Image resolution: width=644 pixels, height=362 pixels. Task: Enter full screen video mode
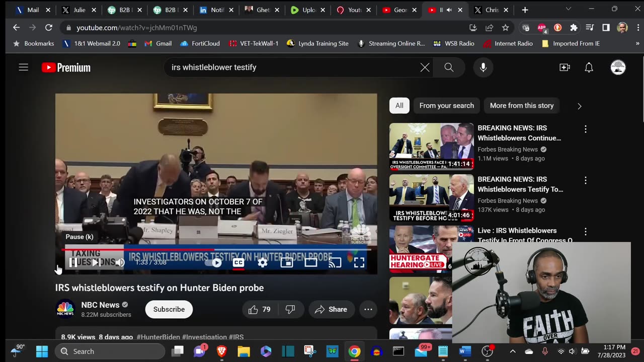pyautogui.click(x=359, y=262)
